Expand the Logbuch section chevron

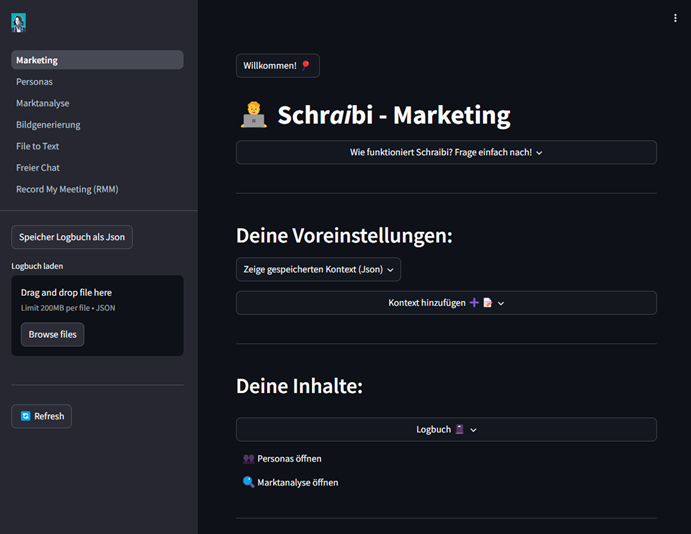point(474,429)
